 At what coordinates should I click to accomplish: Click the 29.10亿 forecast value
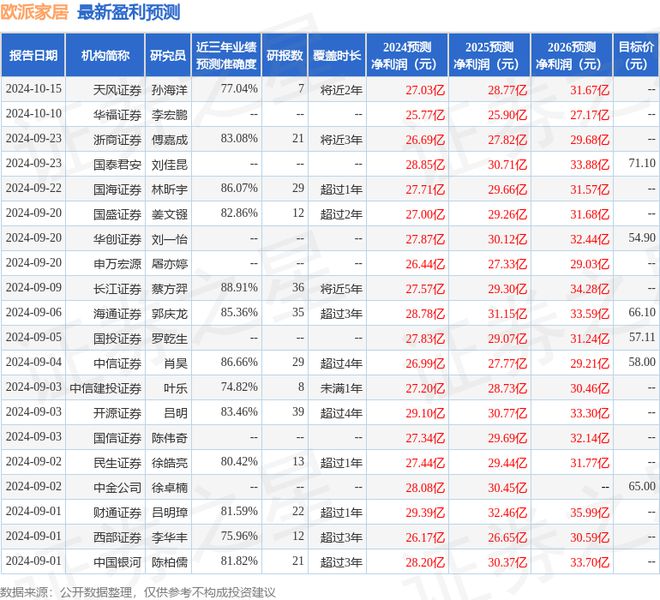(x=425, y=413)
